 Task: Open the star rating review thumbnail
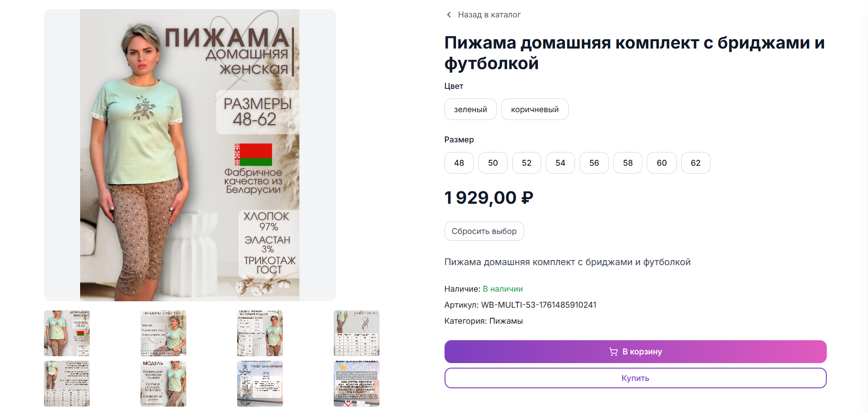click(357, 384)
